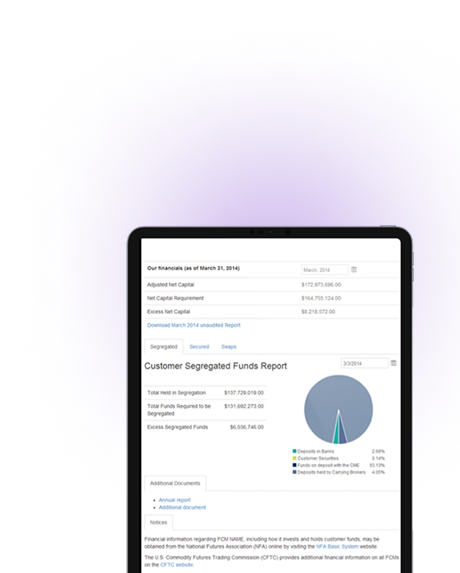Click the 3/3/2014 report date field
The height and width of the screenshot is (573, 460).
tap(364, 363)
